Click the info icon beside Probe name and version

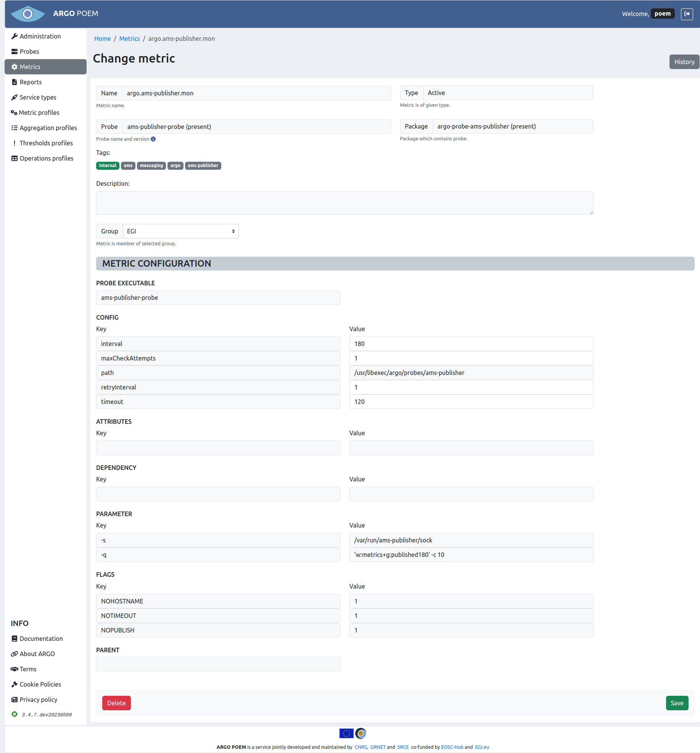[153, 139]
